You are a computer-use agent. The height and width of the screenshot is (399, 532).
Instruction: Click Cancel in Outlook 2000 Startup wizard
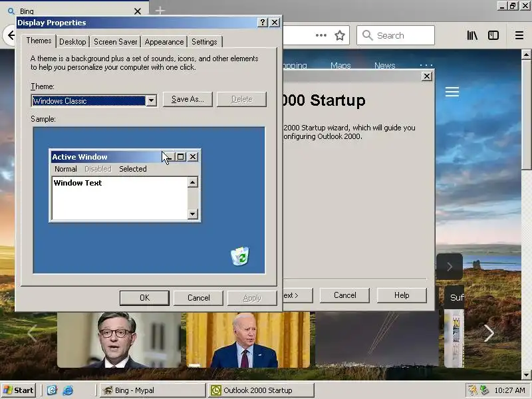point(344,295)
